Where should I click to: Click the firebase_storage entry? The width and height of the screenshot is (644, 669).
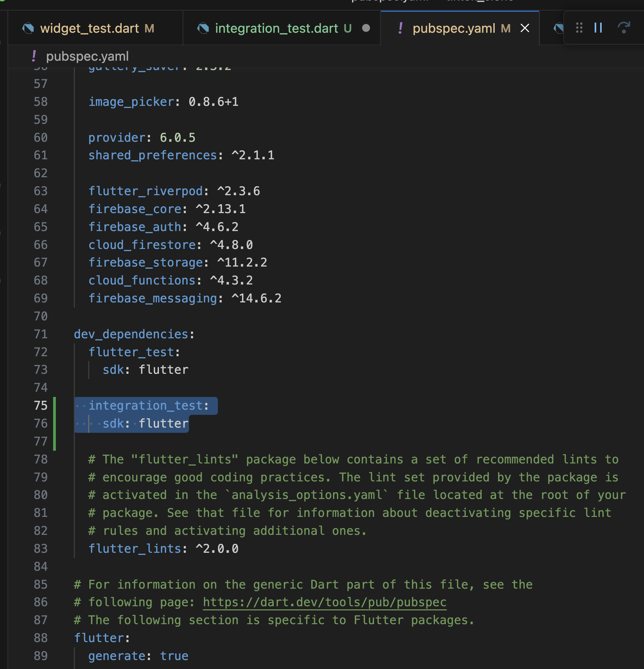tap(178, 262)
